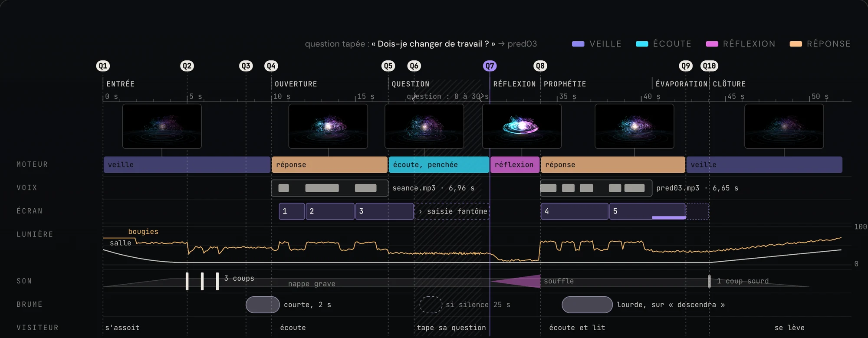This screenshot has height=338, width=868.
Task: Click the 'salle' light curve label
Action: pos(120,243)
